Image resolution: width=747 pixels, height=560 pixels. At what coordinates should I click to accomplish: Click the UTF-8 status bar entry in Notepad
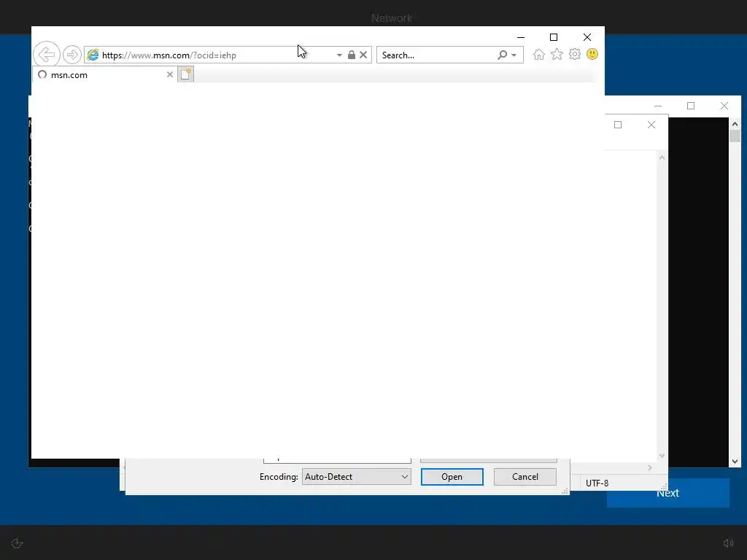click(x=597, y=483)
